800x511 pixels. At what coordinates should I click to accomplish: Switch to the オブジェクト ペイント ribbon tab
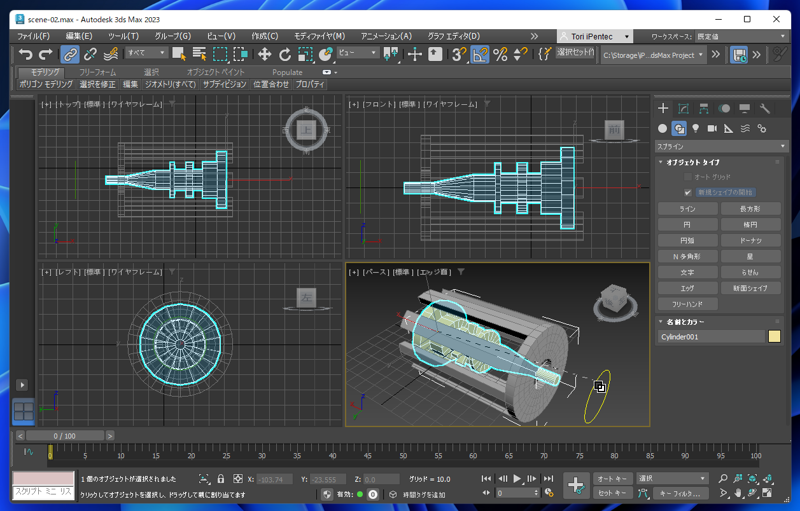click(x=215, y=72)
